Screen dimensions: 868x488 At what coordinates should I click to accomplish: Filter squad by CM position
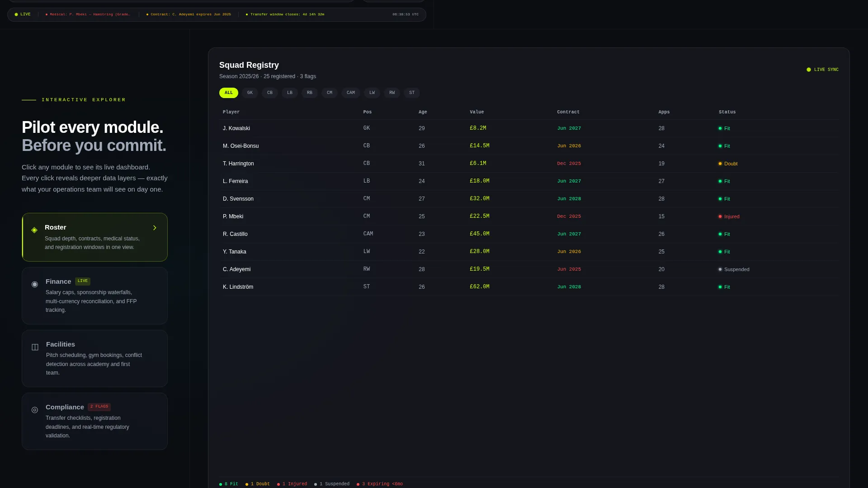tap(330, 93)
